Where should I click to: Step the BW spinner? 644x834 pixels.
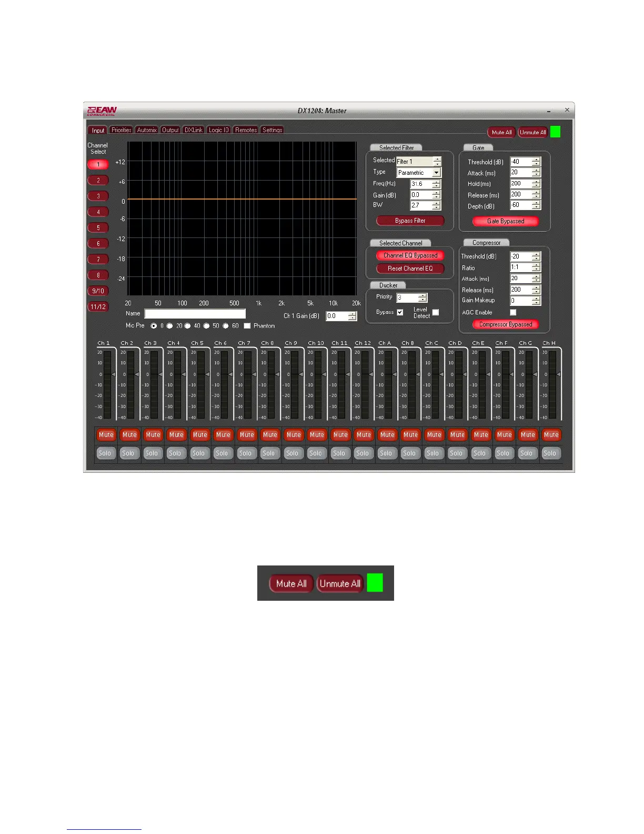tap(436, 205)
